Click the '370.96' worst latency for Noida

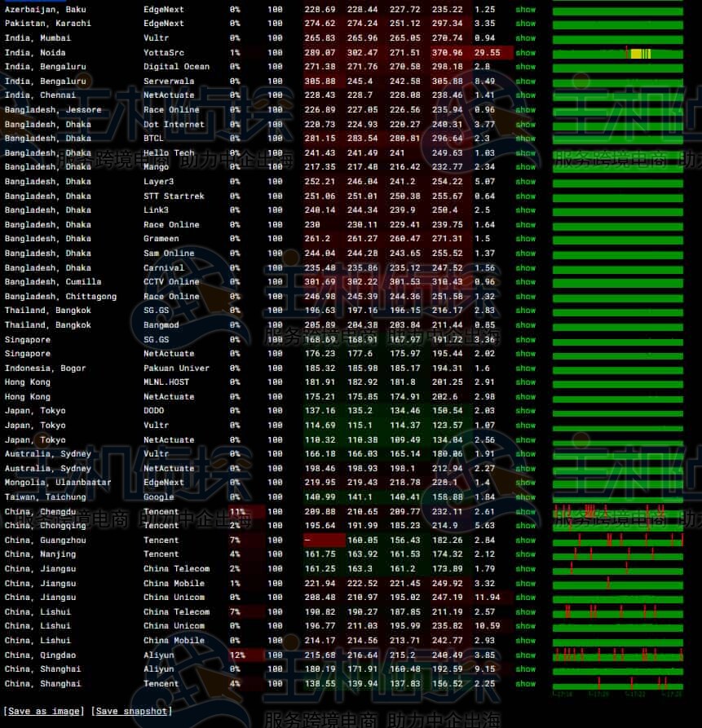[x=447, y=52]
